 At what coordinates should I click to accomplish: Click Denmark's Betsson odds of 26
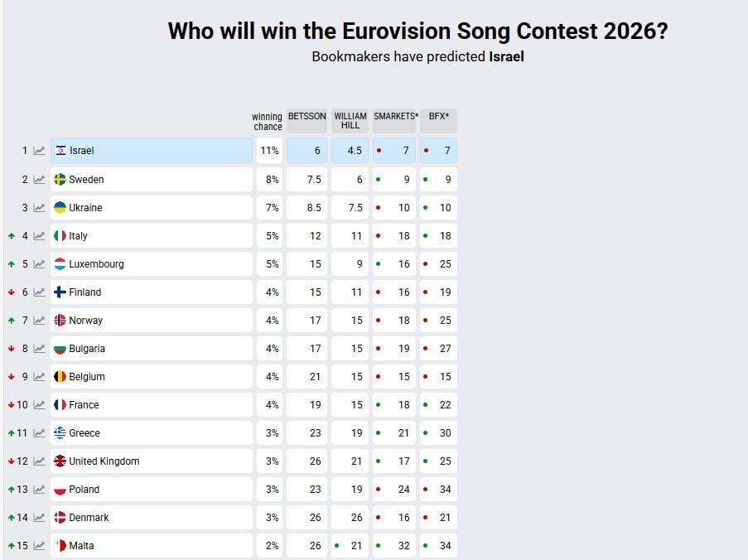tap(306, 518)
